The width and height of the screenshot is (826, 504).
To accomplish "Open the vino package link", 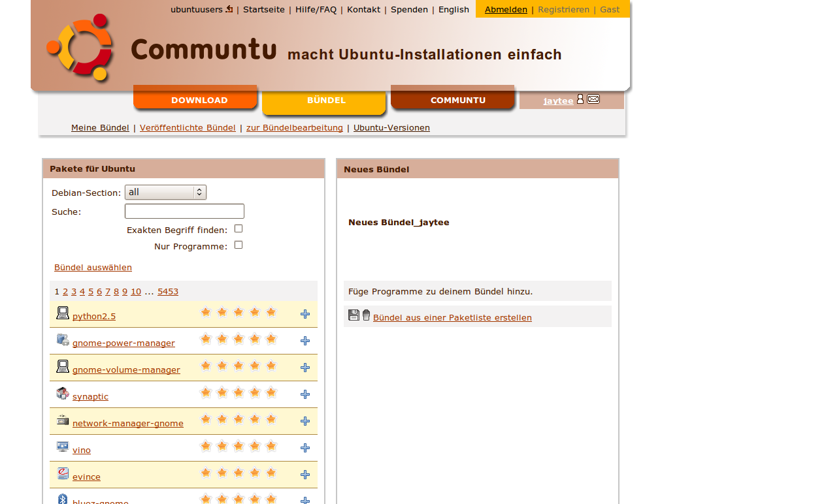I will tap(82, 450).
